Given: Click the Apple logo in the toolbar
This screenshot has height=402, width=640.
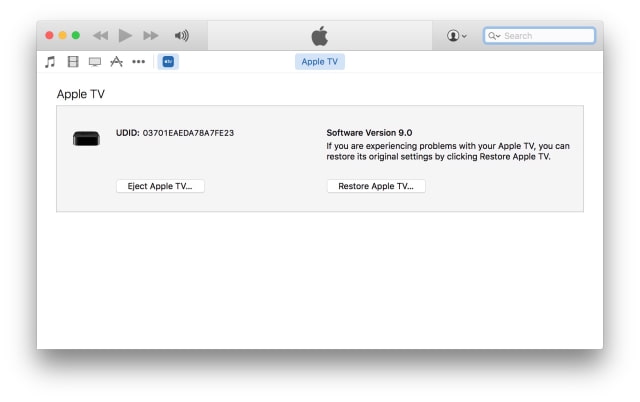Looking at the screenshot, I should 320,36.
